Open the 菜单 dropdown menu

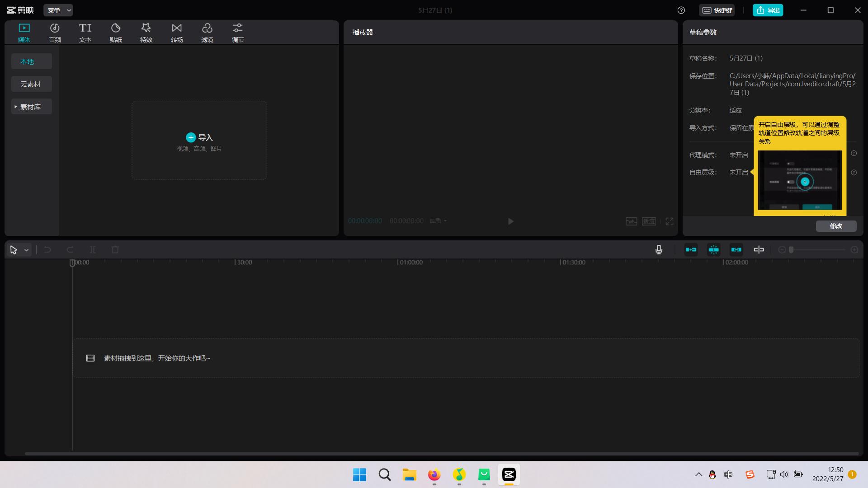(x=58, y=10)
